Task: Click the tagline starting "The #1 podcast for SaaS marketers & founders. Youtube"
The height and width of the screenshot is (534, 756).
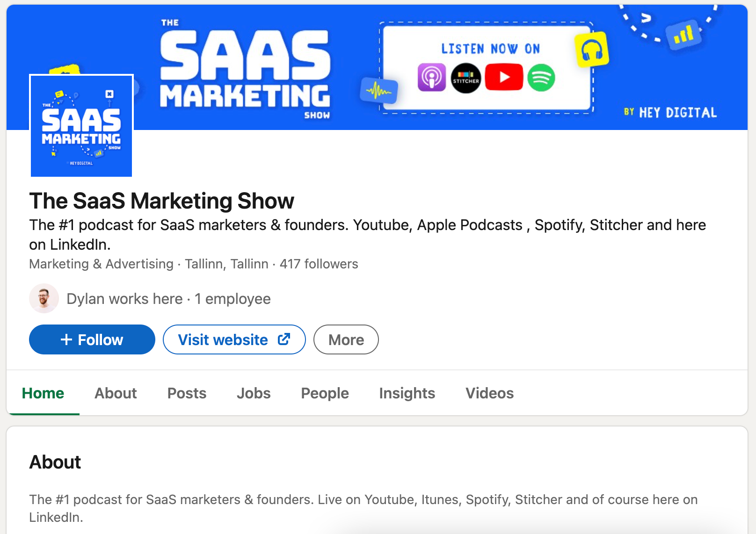Action: (368, 235)
